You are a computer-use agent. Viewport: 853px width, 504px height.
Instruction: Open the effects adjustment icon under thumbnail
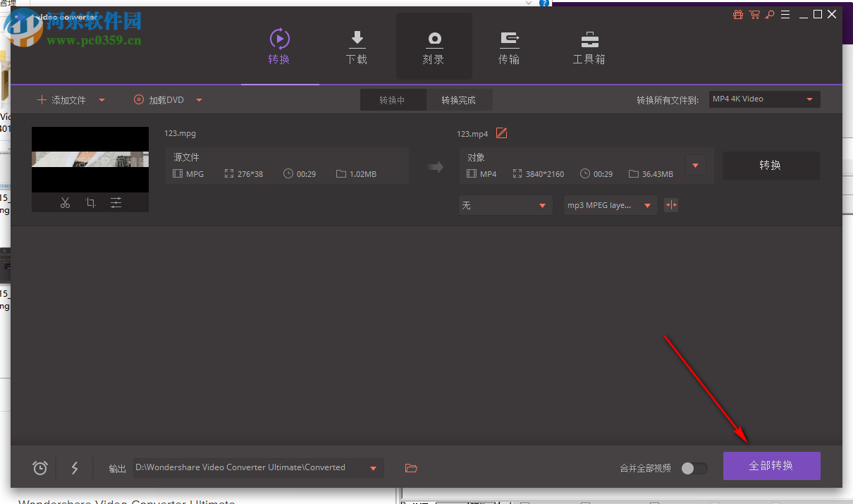point(116,202)
